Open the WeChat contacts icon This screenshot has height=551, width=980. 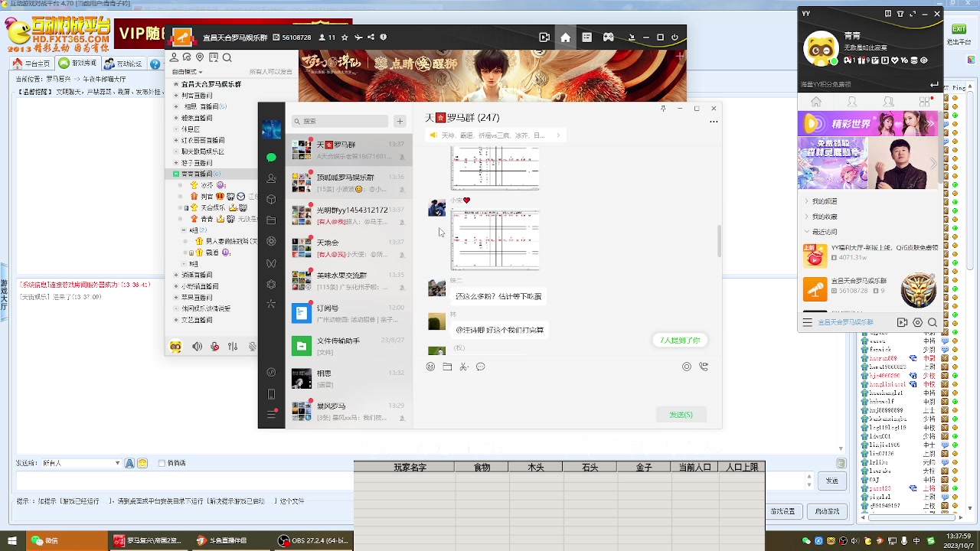(x=271, y=178)
